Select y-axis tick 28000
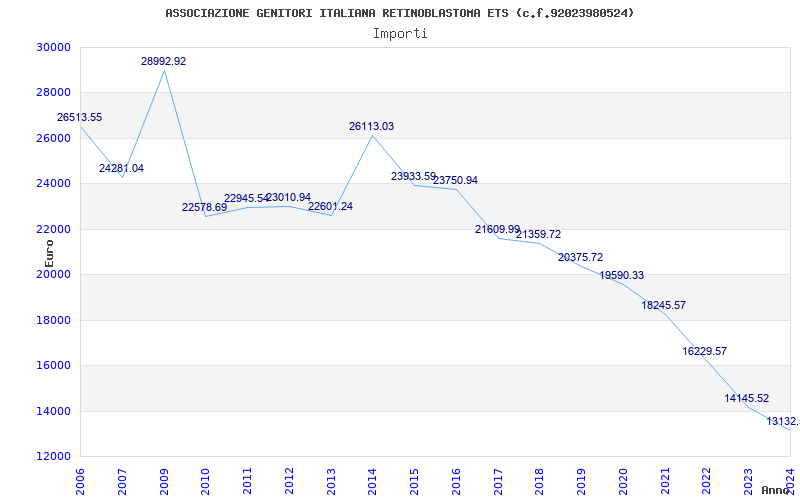800x500 pixels. (x=53, y=93)
